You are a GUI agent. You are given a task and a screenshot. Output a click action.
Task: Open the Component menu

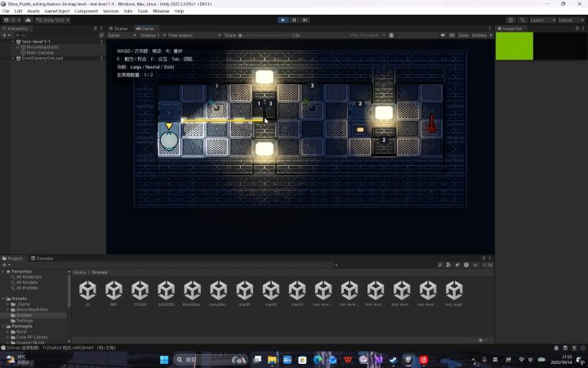pyautogui.click(x=87, y=11)
